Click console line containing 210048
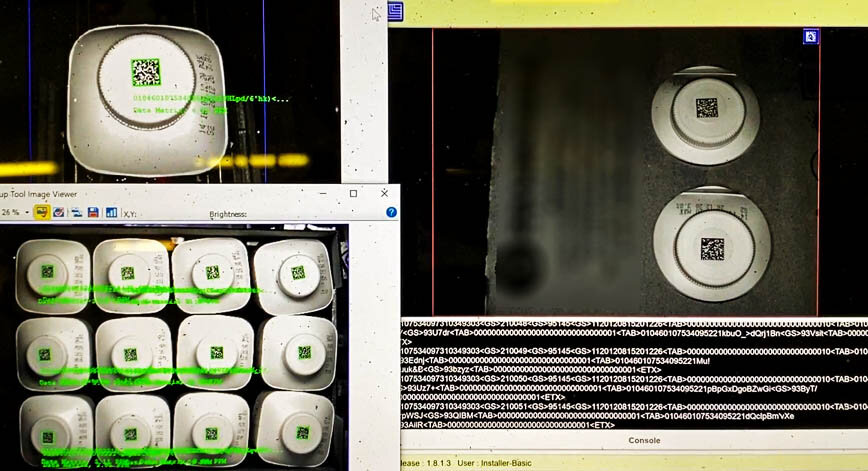868x471 pixels. click(x=634, y=323)
